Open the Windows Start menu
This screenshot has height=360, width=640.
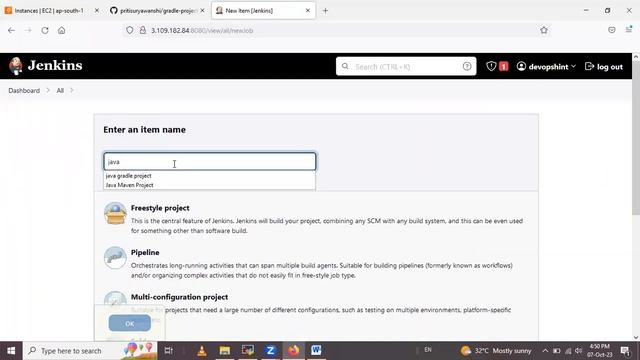coord(11,351)
